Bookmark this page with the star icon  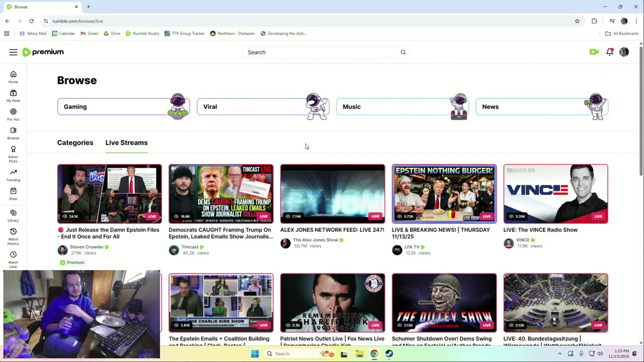click(577, 21)
